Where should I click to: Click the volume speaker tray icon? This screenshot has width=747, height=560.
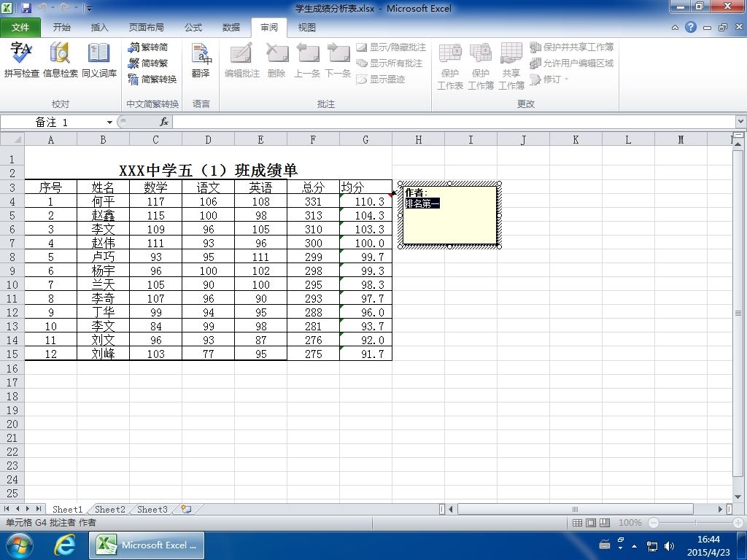click(670, 545)
